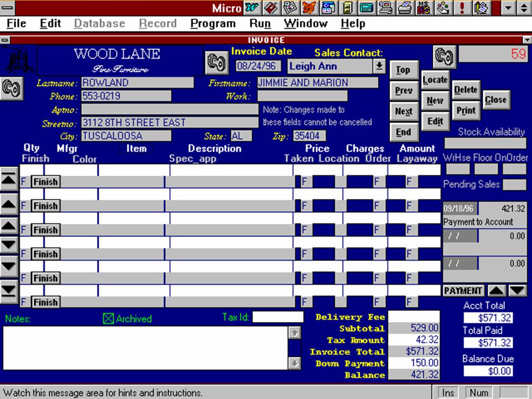Click the Firstname field JIMMIE AND MARION
Image resolution: width=532 pixels, height=399 pixels.
point(318,83)
